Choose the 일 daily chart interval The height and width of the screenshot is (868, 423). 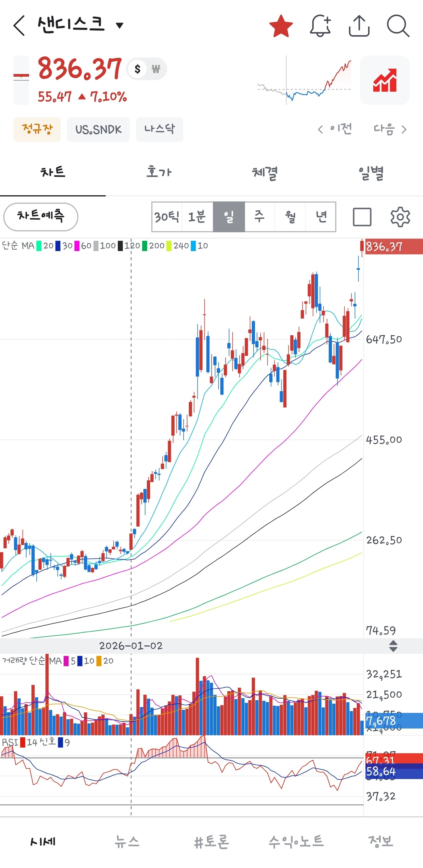pos(229,217)
